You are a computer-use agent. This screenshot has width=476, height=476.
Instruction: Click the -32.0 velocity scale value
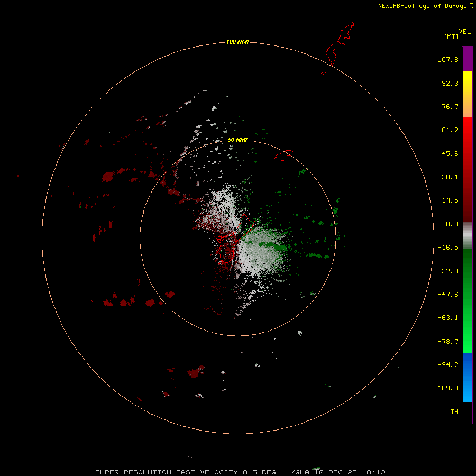[448, 271]
